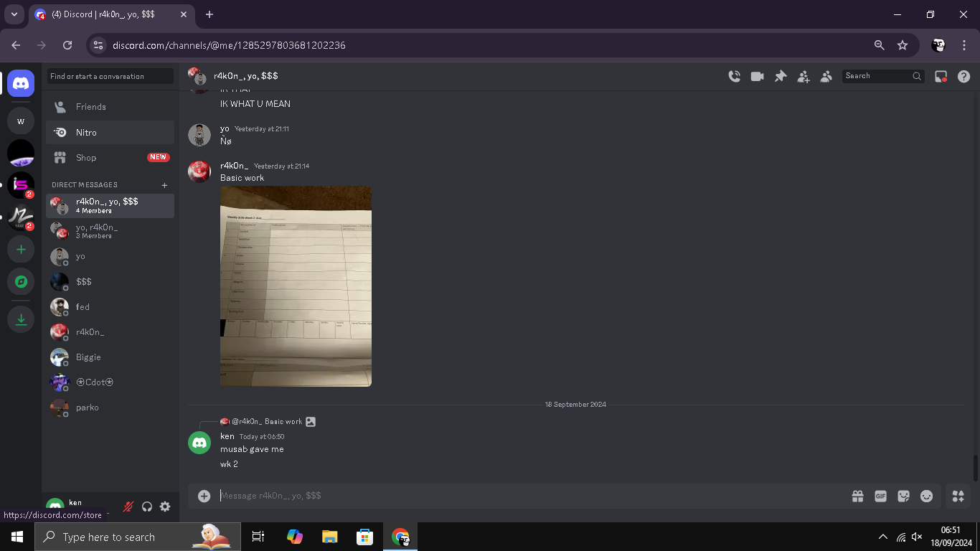Viewport: 980px width, 551px height.
Task: Open direct message with r4k0n_ user
Action: click(110, 331)
